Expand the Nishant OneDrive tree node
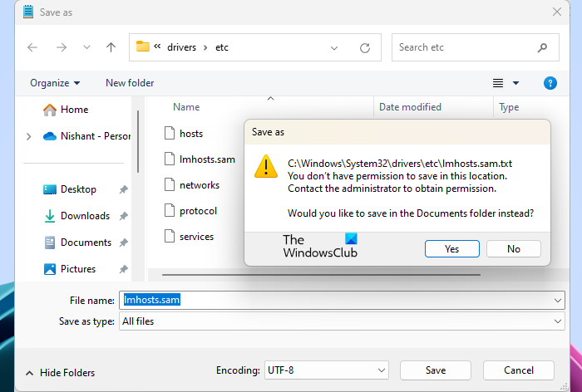Viewport: 582px width, 392px height. [x=29, y=136]
